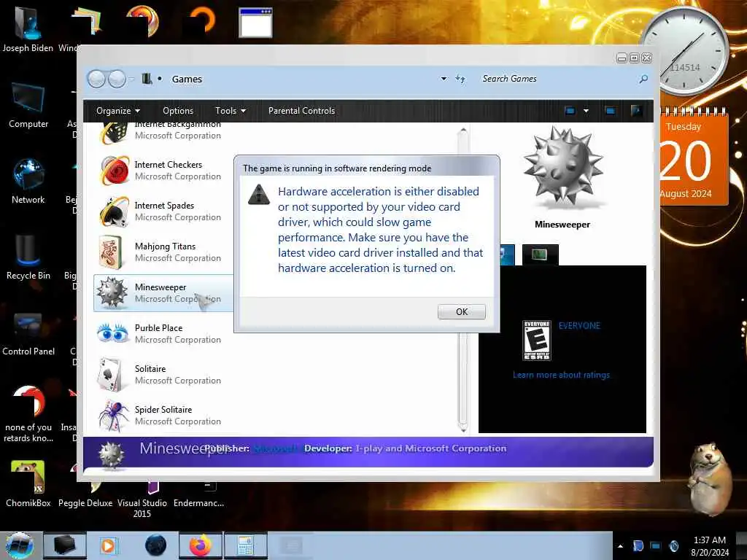Viewport: 747px width, 560px height.
Task: Select the Minesweeper list icon
Action: click(112, 292)
